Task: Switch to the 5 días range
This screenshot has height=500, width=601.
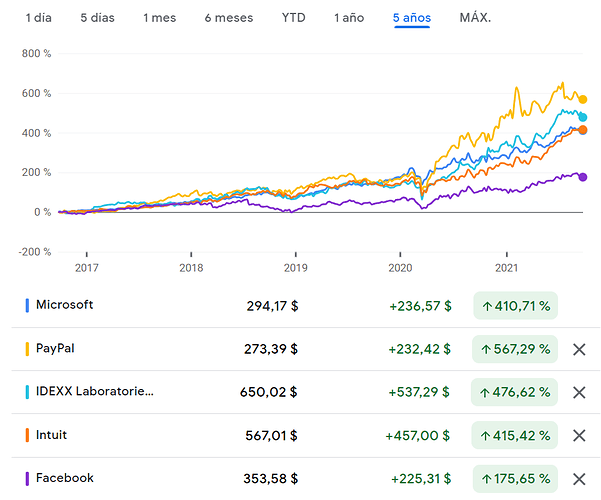Action: pos(97,18)
